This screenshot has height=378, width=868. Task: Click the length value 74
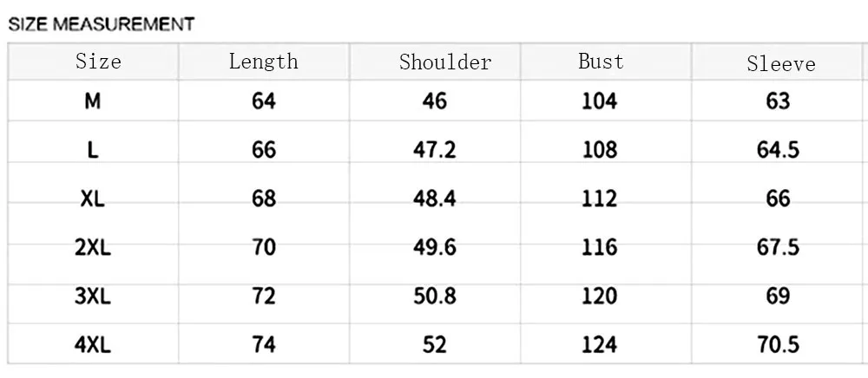(x=264, y=345)
